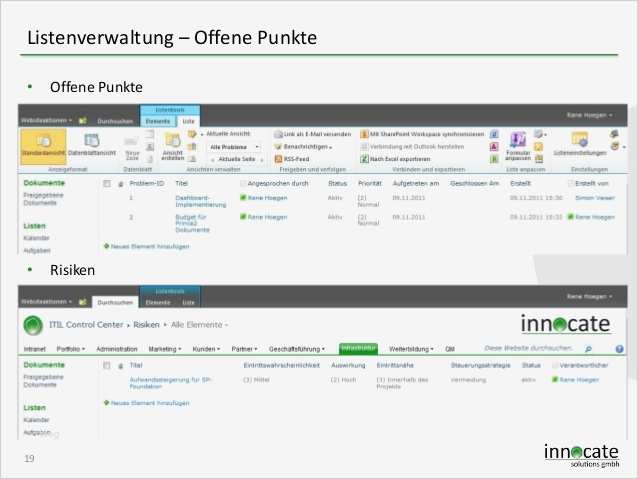
Task: Click Formular anpassen in the ribbon
Action: click(x=518, y=147)
